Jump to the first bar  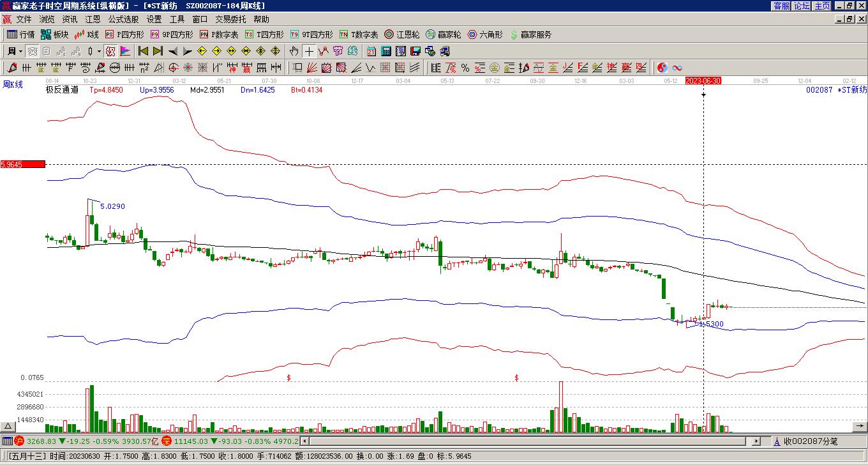tap(144, 51)
